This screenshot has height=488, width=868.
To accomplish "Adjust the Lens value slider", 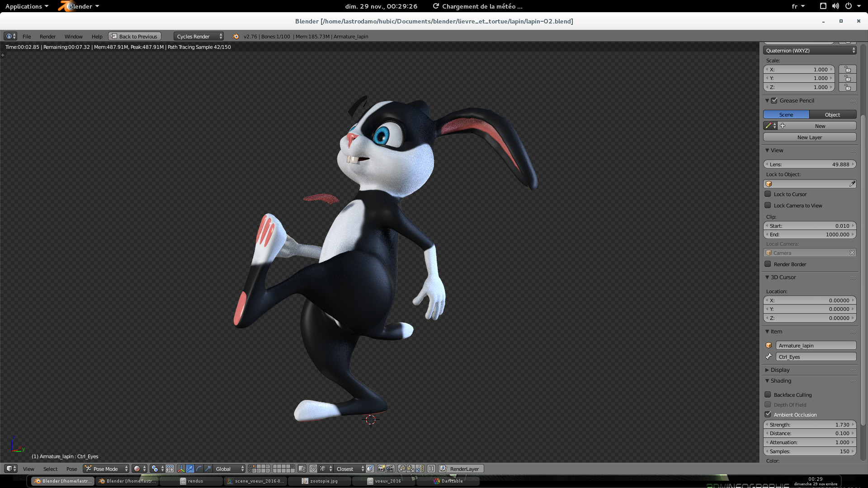I will [x=810, y=164].
